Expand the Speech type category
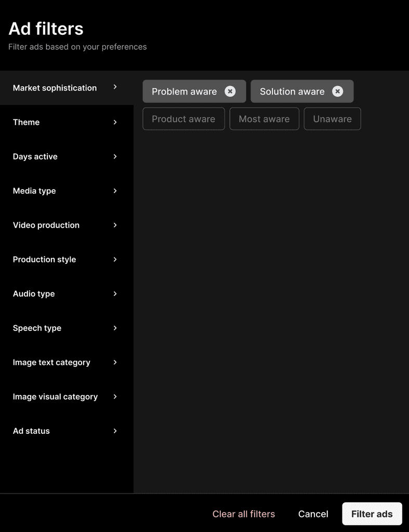Screen dimensions: 409x532 click(67, 328)
